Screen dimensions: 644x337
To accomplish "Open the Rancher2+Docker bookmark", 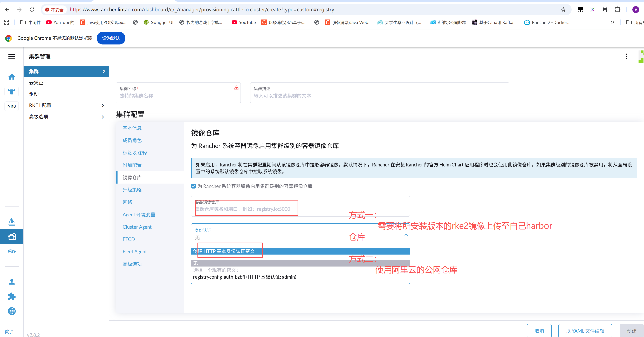I will tap(547, 22).
